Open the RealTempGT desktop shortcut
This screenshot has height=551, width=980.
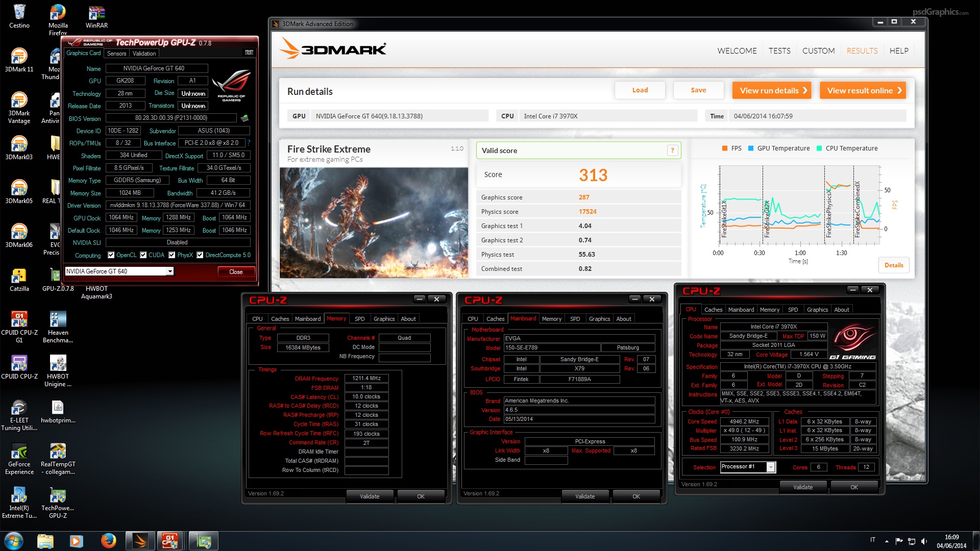[x=58, y=459]
